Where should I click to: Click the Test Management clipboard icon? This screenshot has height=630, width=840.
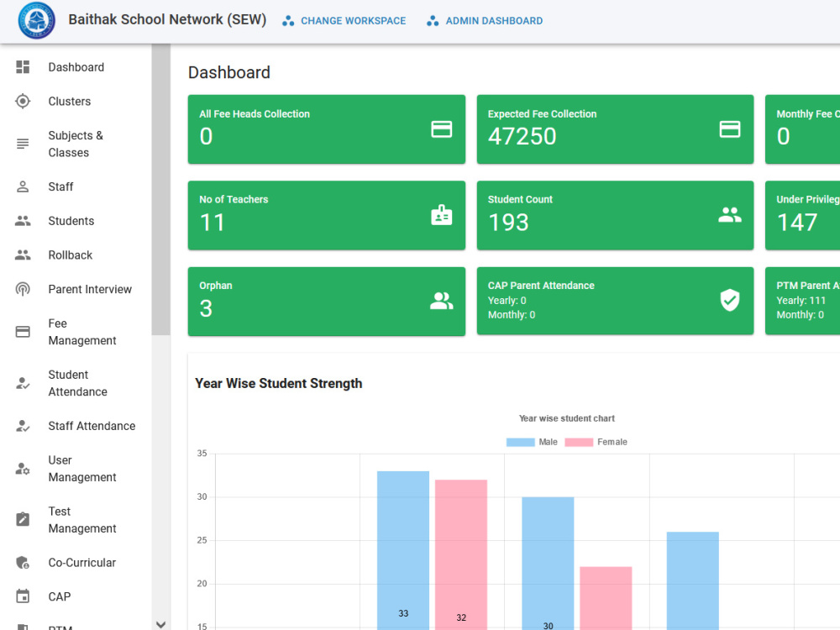[23, 519]
